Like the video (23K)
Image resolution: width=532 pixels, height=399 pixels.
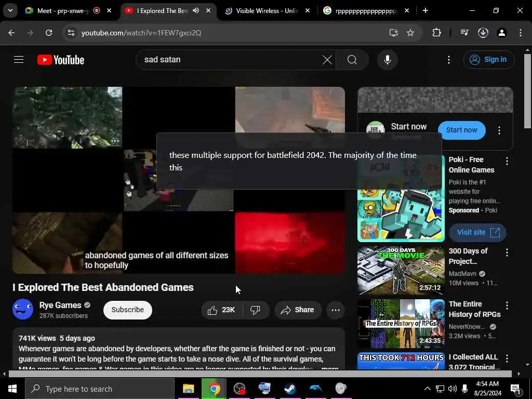pyautogui.click(x=221, y=310)
